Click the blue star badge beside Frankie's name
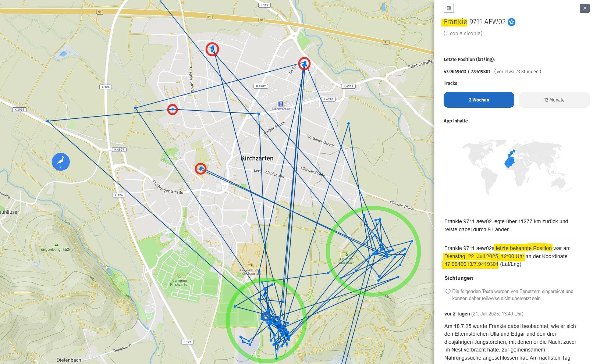This screenshot has width=593, height=364. coord(511,22)
